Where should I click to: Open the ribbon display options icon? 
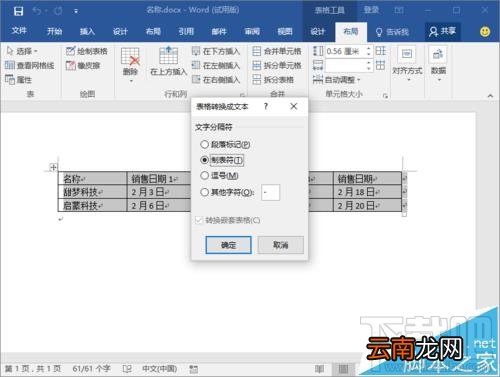[399, 10]
